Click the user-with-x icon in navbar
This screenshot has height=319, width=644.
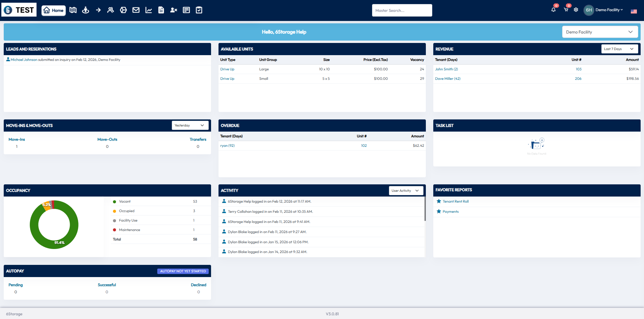(174, 10)
